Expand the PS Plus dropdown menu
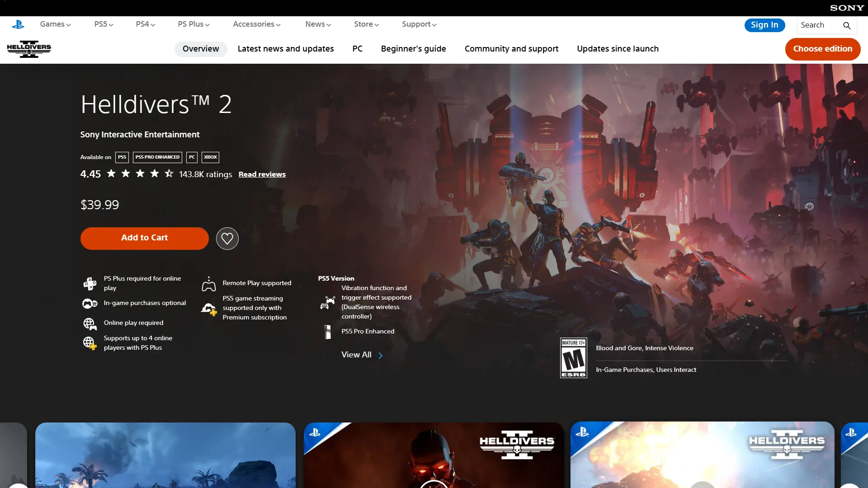The image size is (868, 488). [193, 24]
